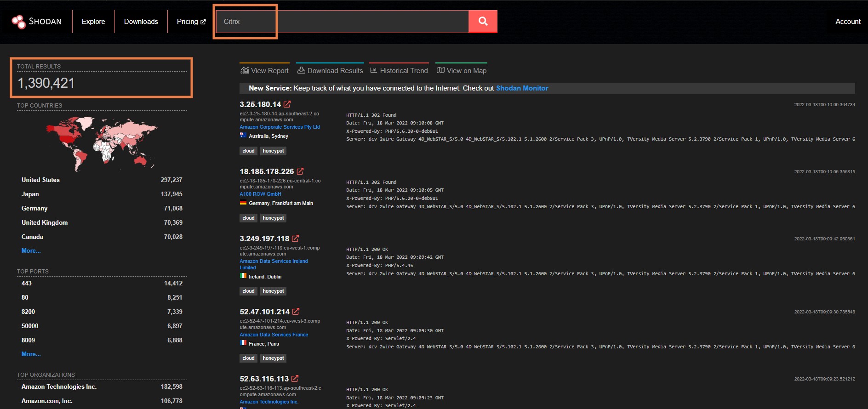Select Download Results option
This screenshot has width=868, height=409.
(330, 70)
